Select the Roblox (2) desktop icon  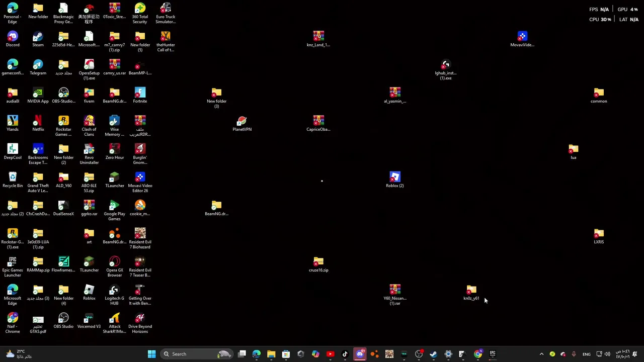pyautogui.click(x=394, y=180)
